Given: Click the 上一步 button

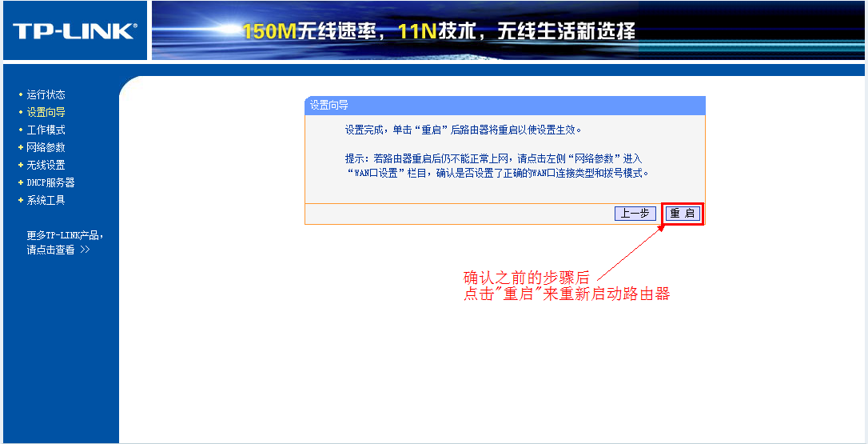Looking at the screenshot, I should coord(635,214).
